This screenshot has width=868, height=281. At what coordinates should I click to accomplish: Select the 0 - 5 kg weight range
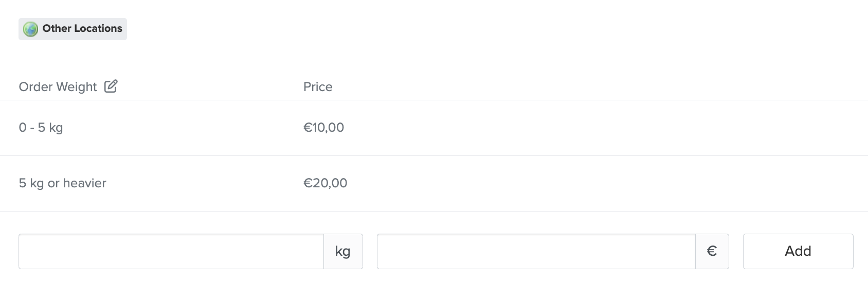41,128
